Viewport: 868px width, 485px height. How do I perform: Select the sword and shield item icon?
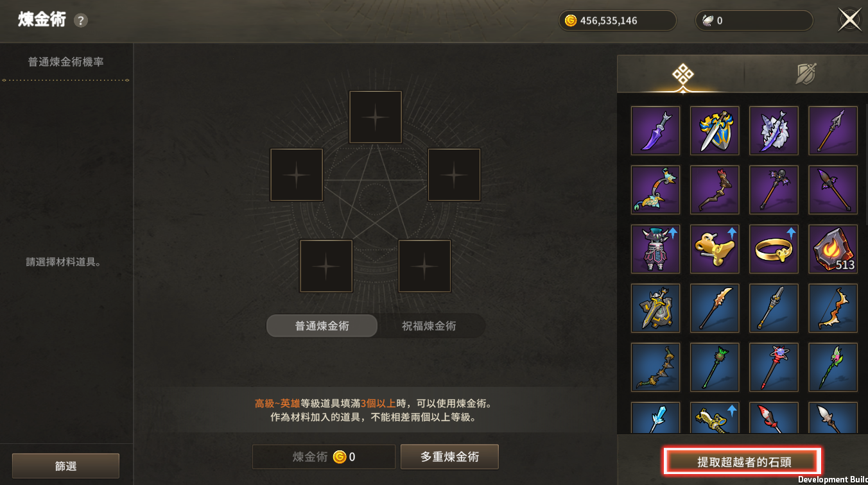point(715,130)
